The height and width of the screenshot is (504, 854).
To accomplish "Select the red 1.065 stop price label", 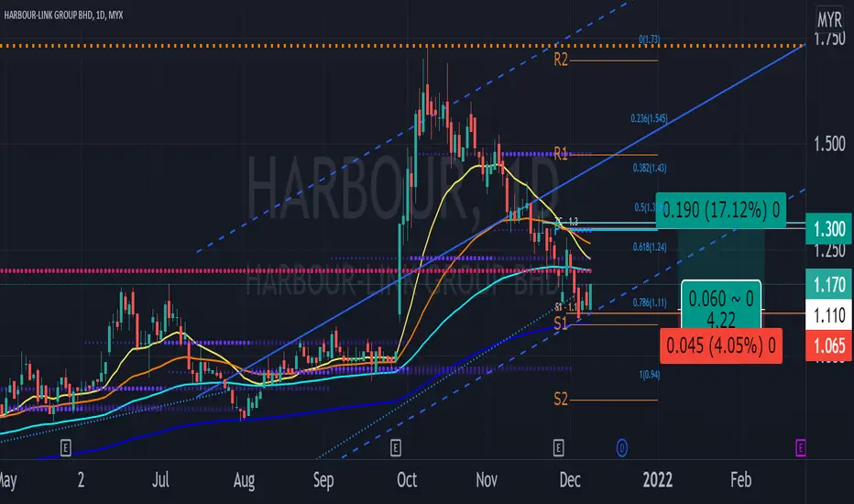I will click(829, 345).
